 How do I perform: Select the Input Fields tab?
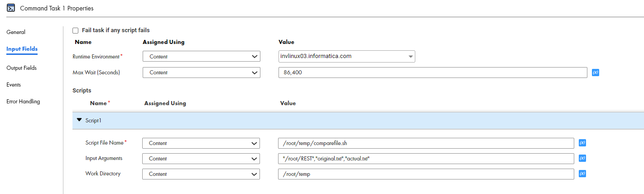[x=22, y=49]
